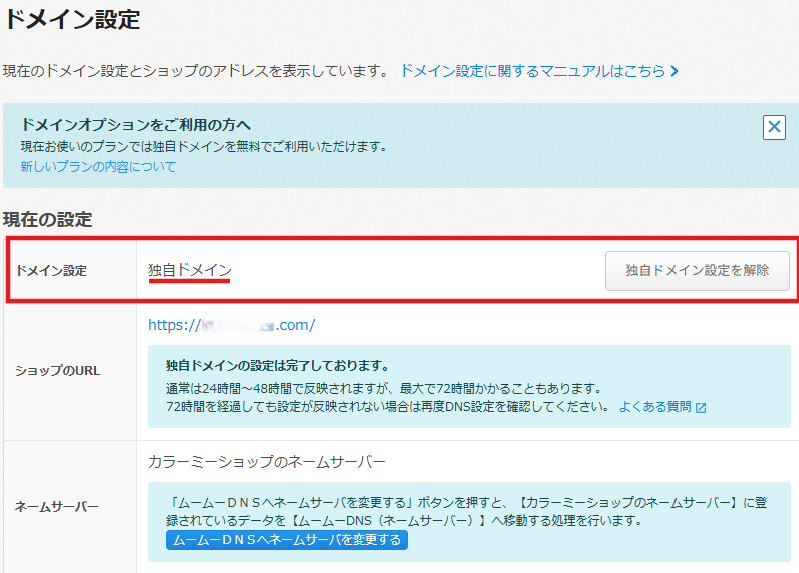
Task: Open the 新しいプランの内容について link
Action: point(98,167)
